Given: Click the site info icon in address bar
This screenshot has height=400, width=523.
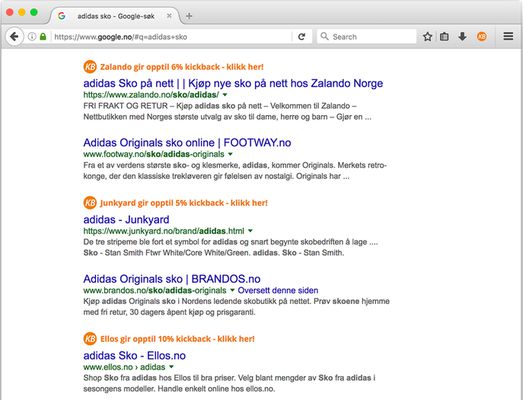Looking at the screenshot, I should [x=32, y=36].
